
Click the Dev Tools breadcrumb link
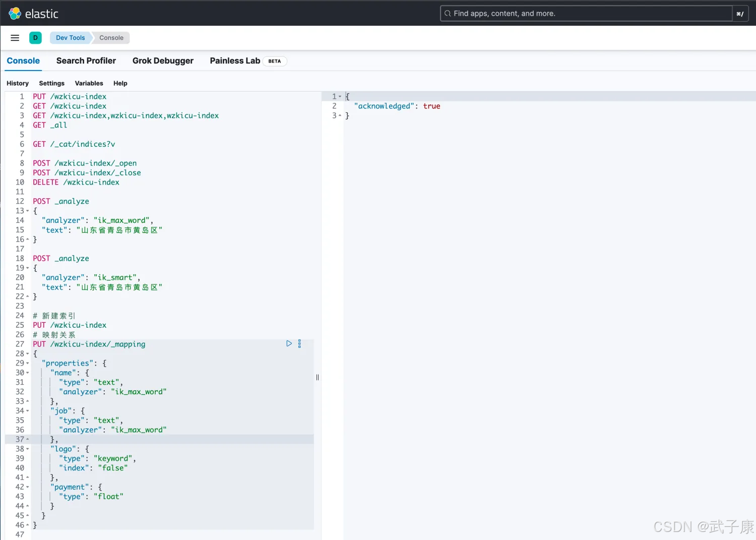pyautogui.click(x=70, y=38)
